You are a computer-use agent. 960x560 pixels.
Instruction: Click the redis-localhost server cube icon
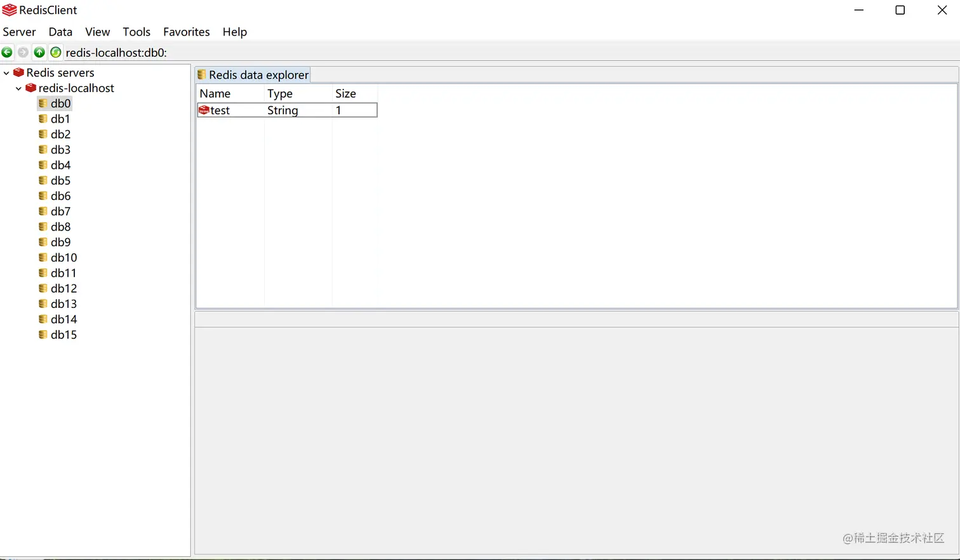[30, 88]
